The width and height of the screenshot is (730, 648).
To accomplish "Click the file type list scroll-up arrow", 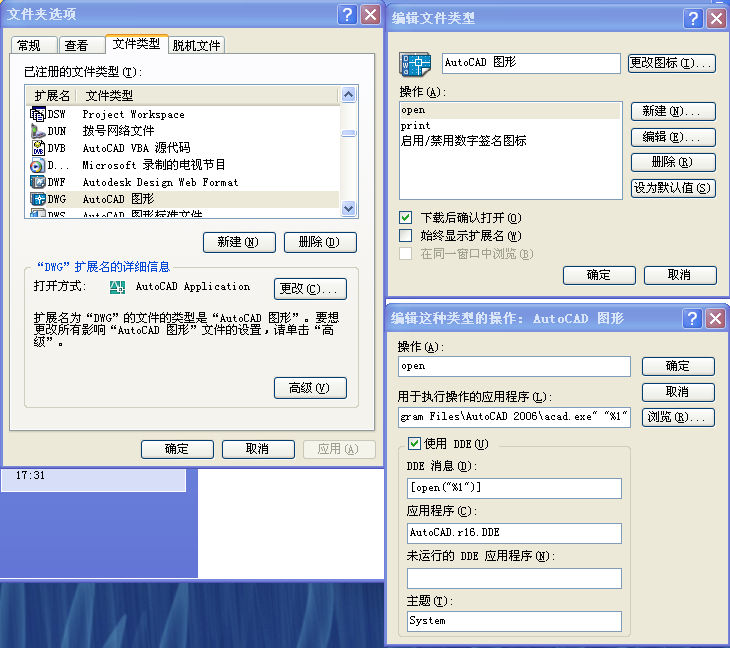I will (x=349, y=94).
